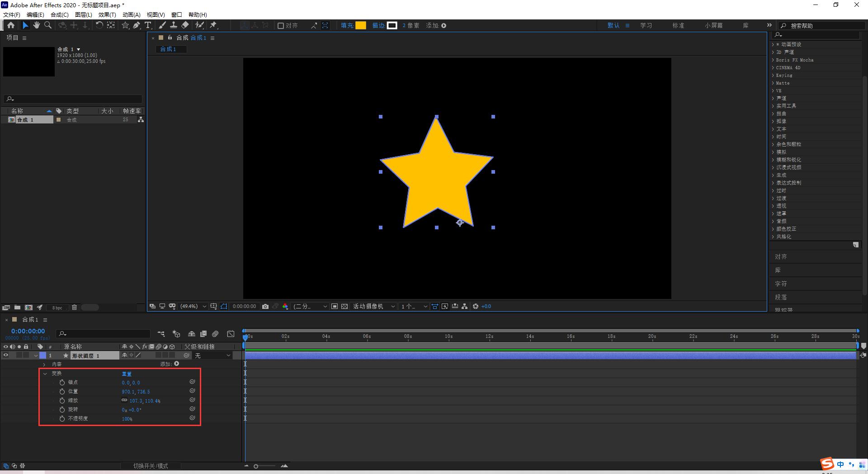Toggle stopwatch for 不透明度 property
This screenshot has width=868, height=474.
click(x=62, y=419)
